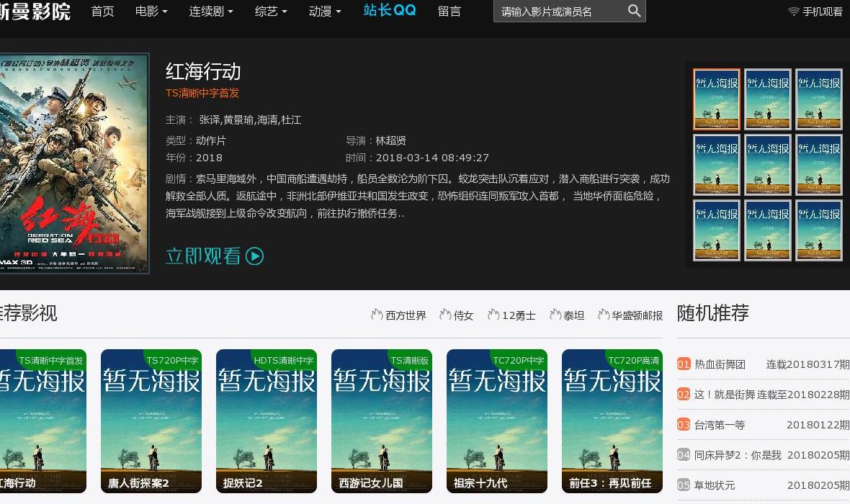This screenshot has width=850, height=504.
Task: Click the 01 rank badge for 热血街舞团
Action: pos(684,364)
